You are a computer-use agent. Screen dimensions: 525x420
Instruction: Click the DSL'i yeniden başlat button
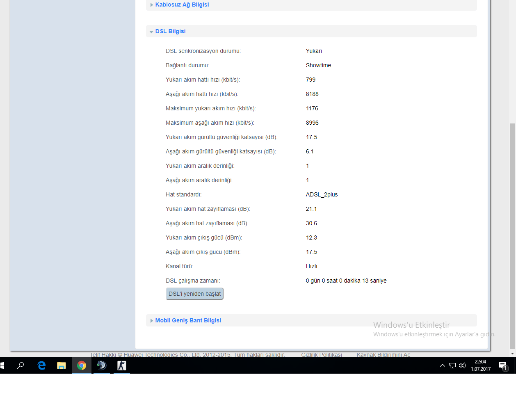194,294
